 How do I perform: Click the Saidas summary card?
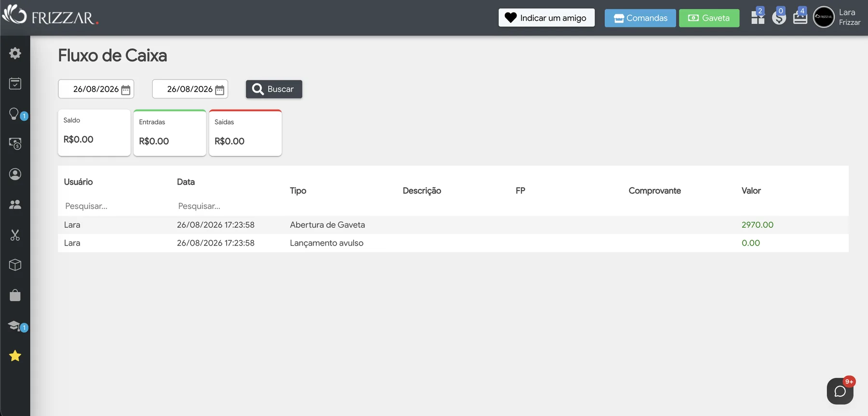click(245, 133)
